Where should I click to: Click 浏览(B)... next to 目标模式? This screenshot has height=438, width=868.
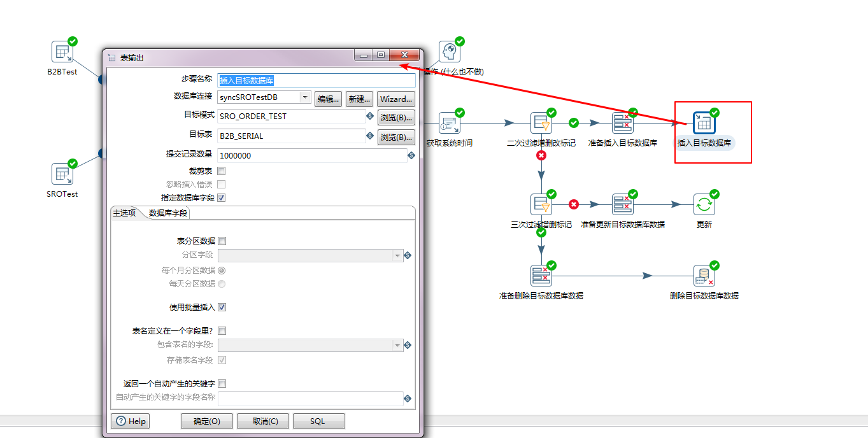[396, 117]
